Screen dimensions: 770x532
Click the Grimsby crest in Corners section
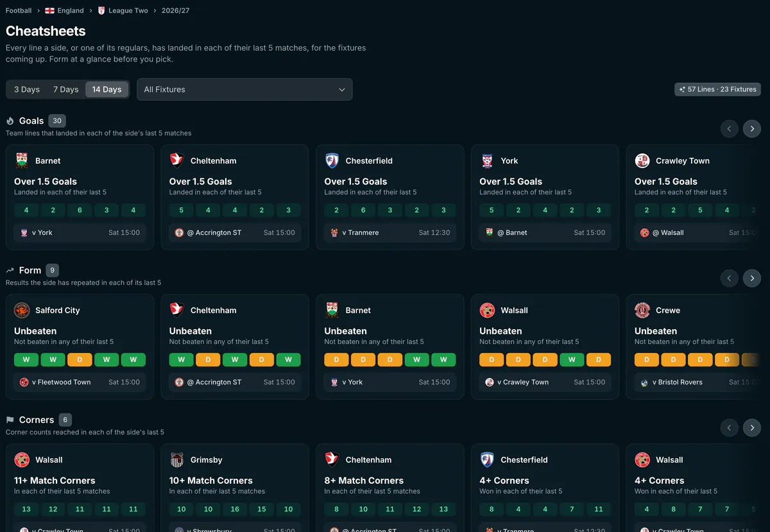177,459
